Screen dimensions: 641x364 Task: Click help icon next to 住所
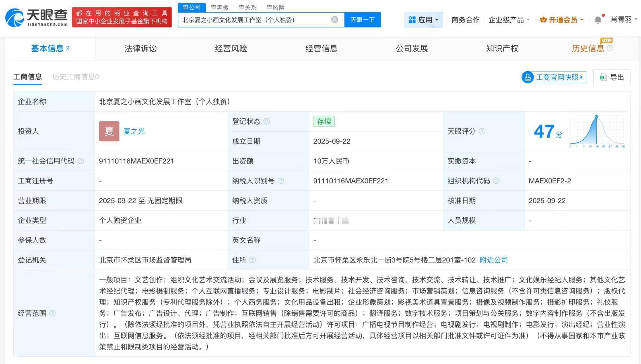tap(252, 260)
